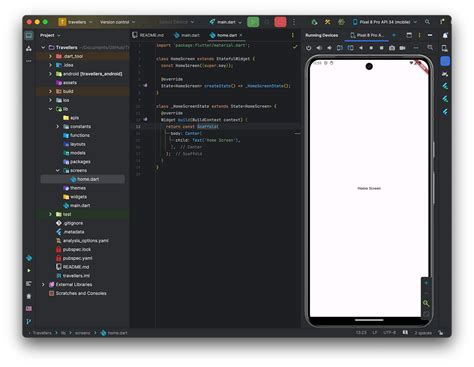This screenshot has height=367, width=474.
Task: Click the green Run button
Action: coord(253,22)
